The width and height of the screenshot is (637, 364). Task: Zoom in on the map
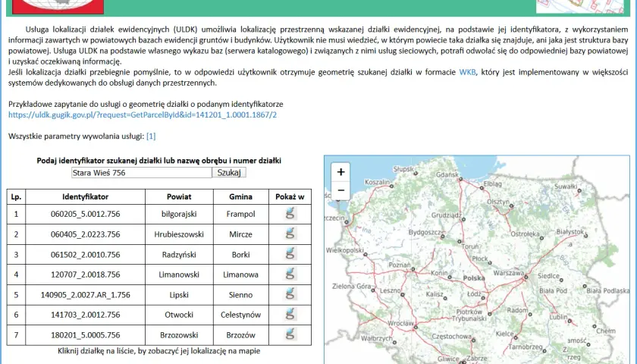340,172
